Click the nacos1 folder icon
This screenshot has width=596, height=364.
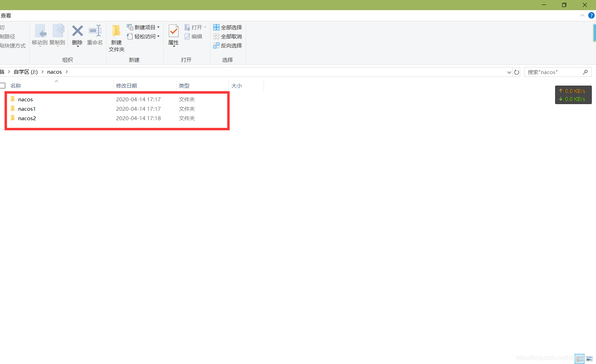tap(13, 108)
